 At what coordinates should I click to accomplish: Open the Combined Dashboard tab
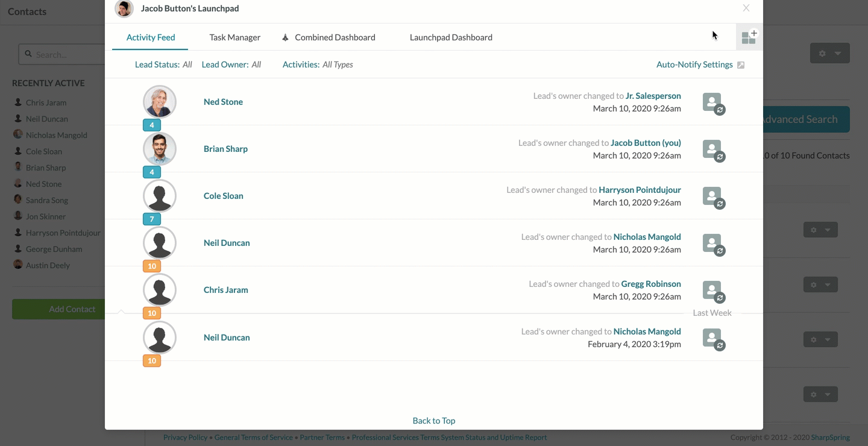point(335,37)
